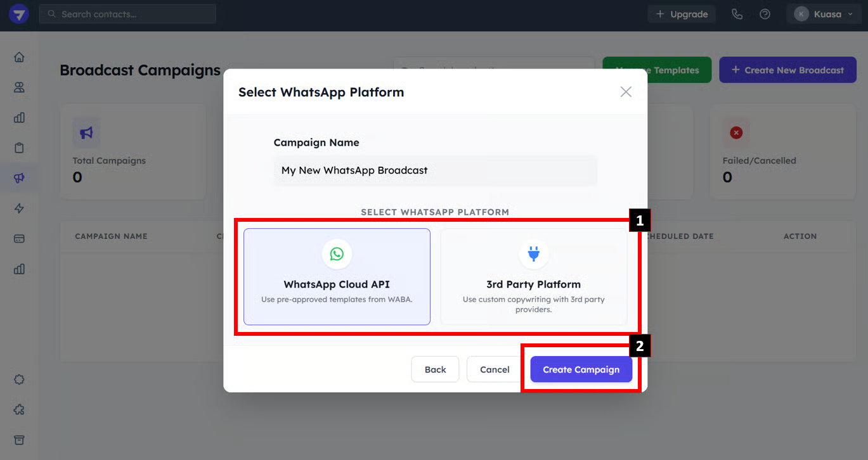The height and width of the screenshot is (460, 868).
Task: Open the contacts icon in sidebar
Action: tap(19, 87)
